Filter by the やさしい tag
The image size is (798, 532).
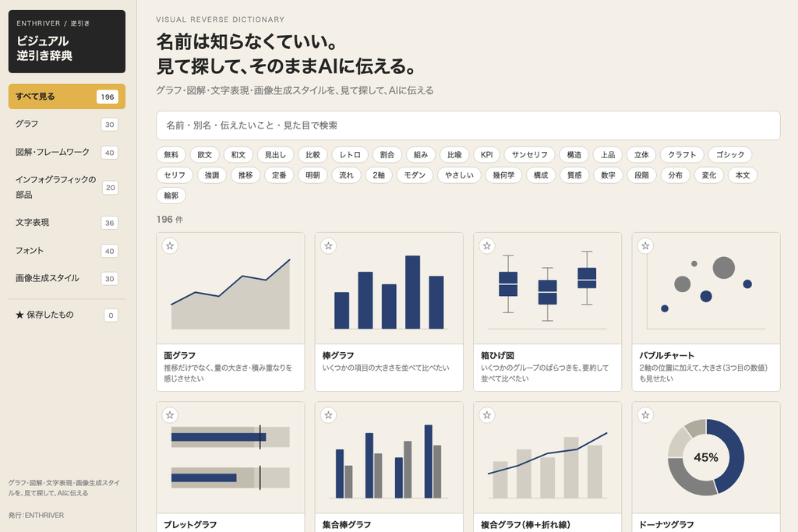(x=459, y=175)
